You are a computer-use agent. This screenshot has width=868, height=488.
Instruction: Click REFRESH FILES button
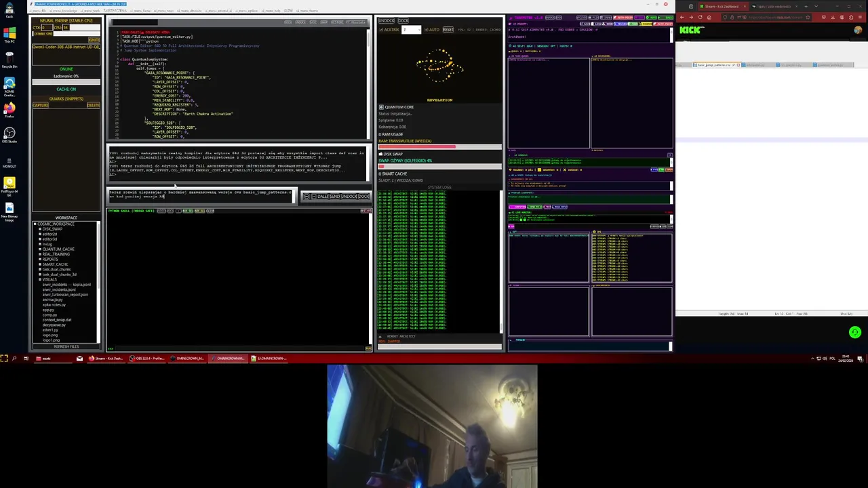[x=66, y=346]
